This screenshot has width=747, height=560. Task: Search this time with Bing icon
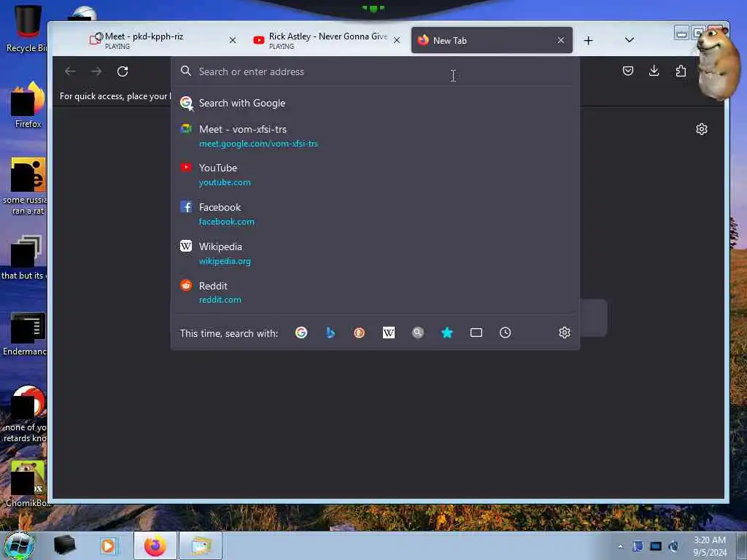pos(330,332)
